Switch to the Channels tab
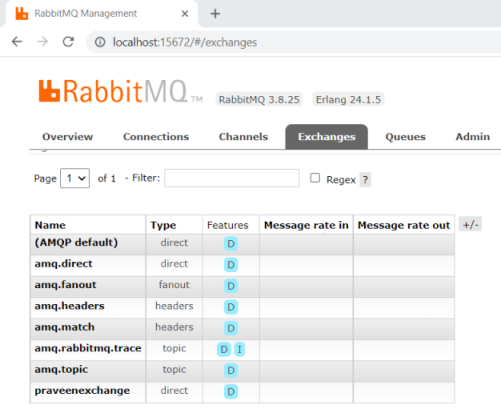Screen dimensions: 501x413 click(x=243, y=137)
